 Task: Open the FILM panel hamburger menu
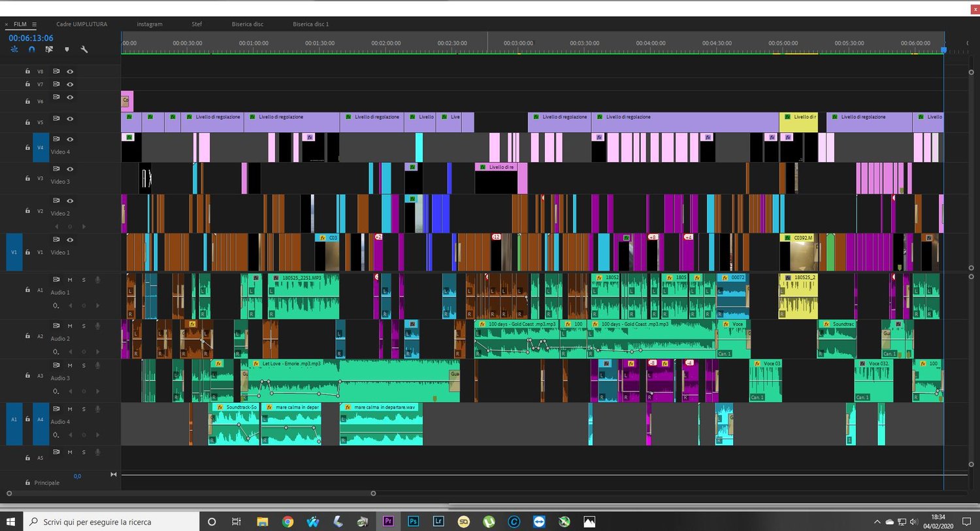34,24
